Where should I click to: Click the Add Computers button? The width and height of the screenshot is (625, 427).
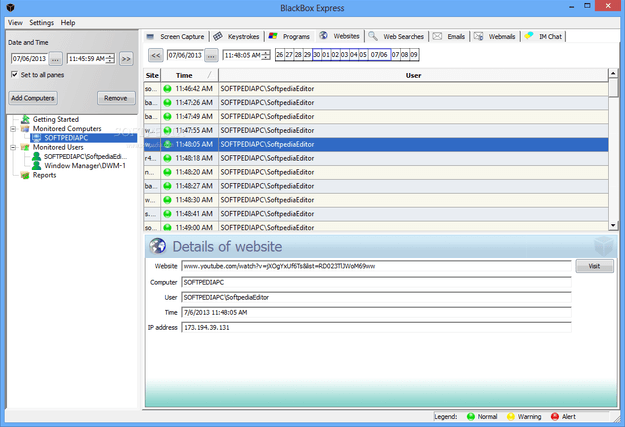pyautogui.click(x=33, y=98)
